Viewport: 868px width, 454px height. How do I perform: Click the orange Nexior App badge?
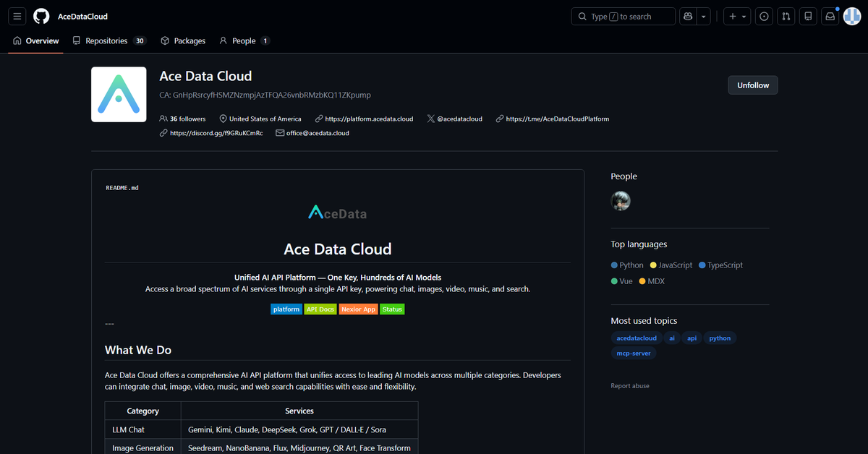tap(359, 309)
